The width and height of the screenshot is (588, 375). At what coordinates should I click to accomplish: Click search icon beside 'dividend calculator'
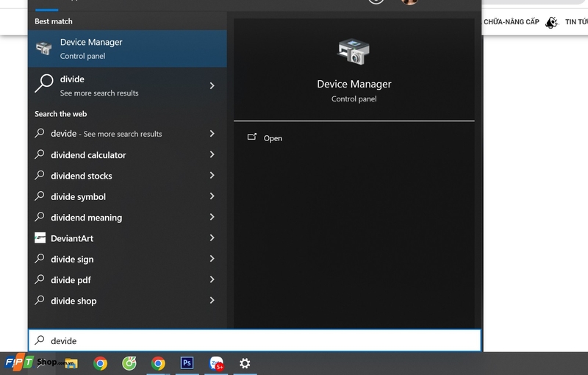[x=40, y=154]
